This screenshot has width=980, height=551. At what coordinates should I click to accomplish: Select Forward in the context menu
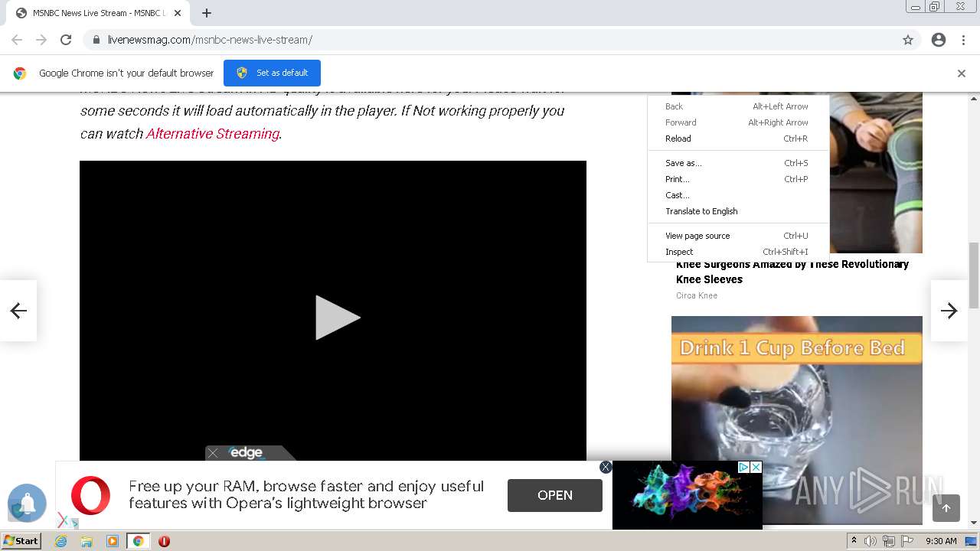[x=737, y=122]
